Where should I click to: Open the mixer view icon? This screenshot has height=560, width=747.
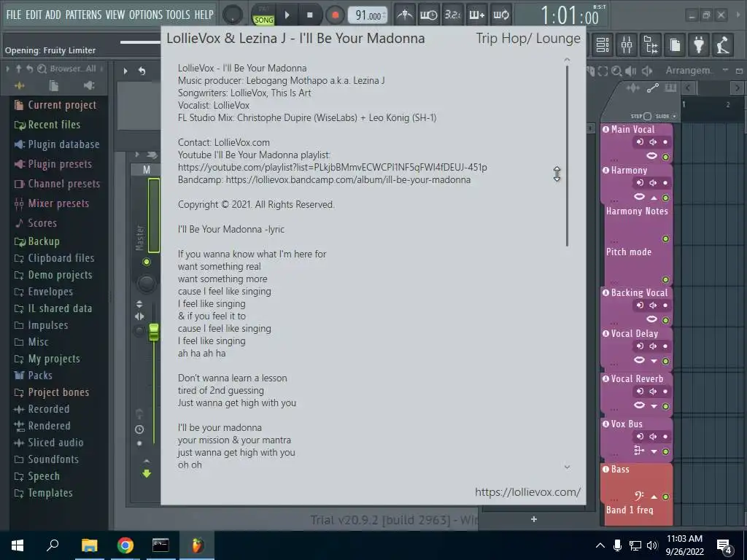[627, 44]
